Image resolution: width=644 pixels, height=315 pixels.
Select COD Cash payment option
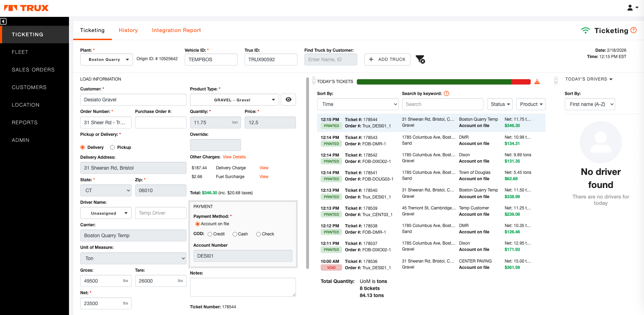(x=235, y=234)
